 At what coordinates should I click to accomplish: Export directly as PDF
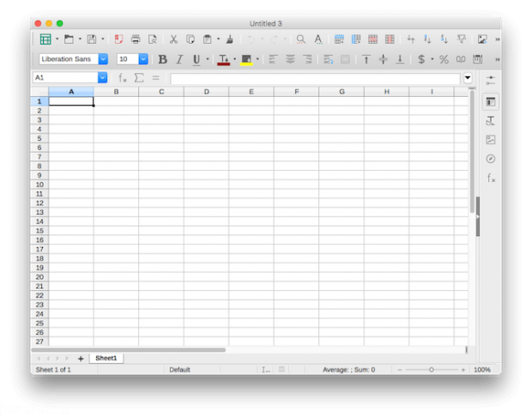[x=118, y=39]
